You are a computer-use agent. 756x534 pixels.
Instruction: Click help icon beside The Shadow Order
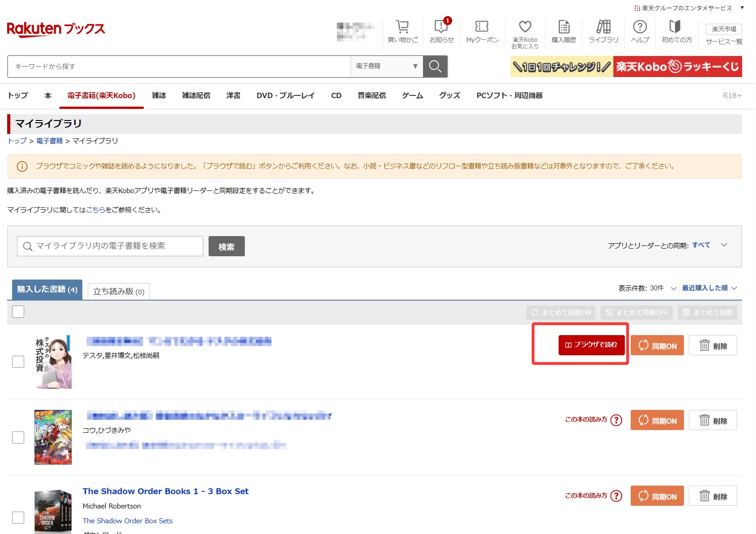coord(616,496)
